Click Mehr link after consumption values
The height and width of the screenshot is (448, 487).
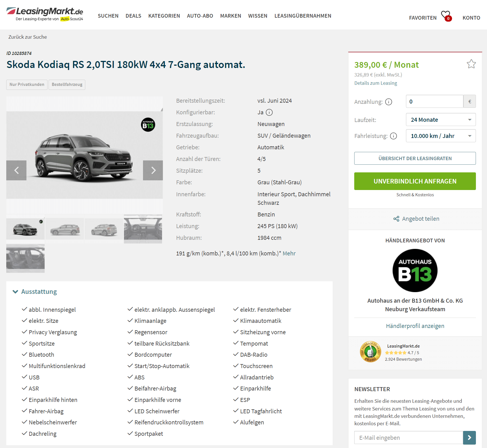[x=289, y=253]
